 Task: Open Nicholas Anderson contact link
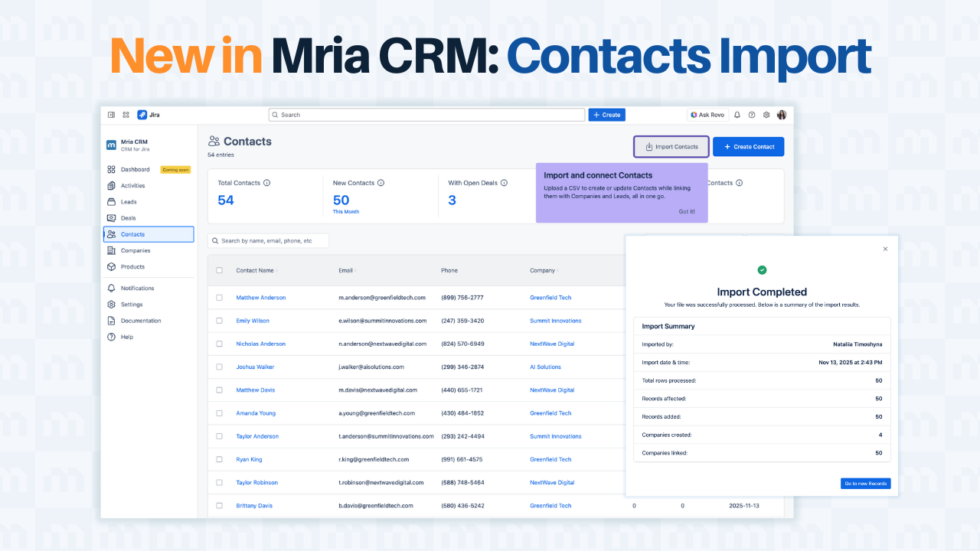pos(260,344)
